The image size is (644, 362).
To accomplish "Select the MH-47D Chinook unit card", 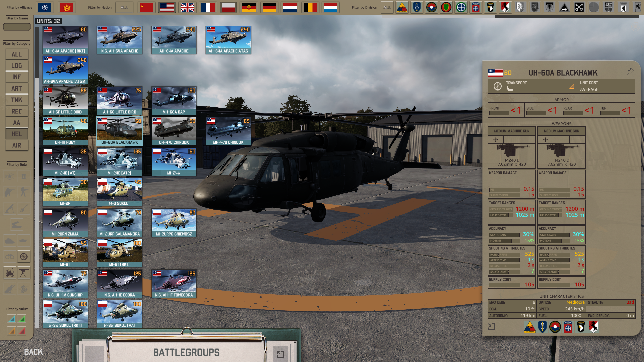I will [x=228, y=131].
